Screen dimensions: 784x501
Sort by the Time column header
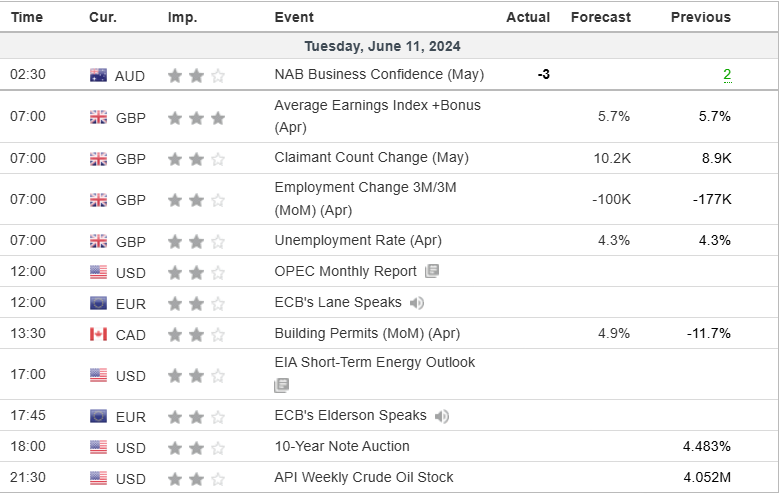click(27, 17)
